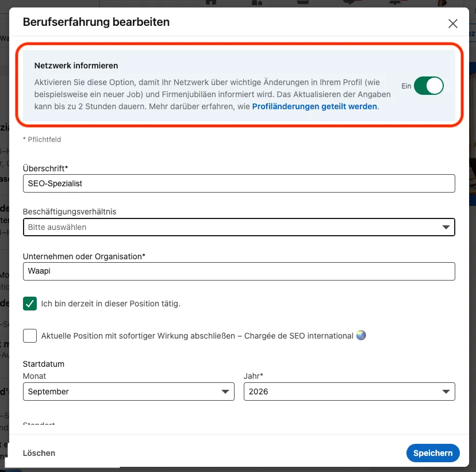Click the Netzwerk informieren heading text
Screen dimensions: 476x472
pyautogui.click(x=76, y=66)
